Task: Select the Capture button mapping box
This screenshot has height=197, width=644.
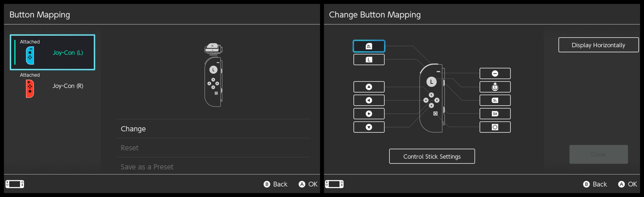Action: [x=495, y=127]
